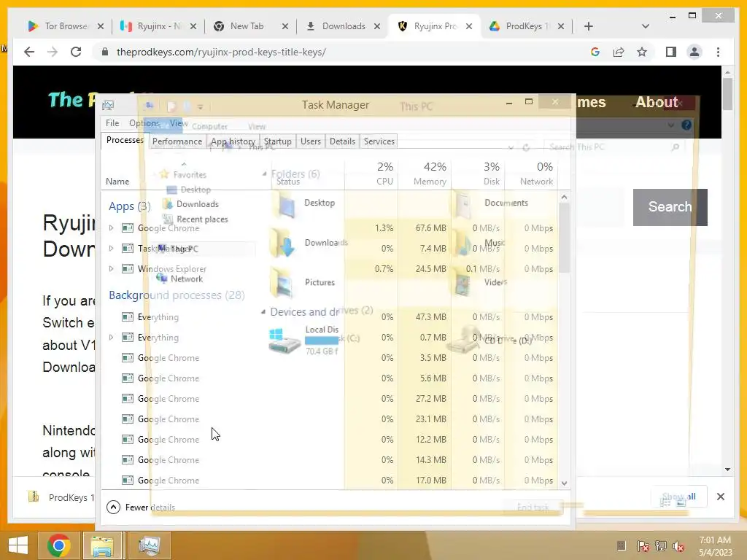The width and height of the screenshot is (747, 560).
Task: Open the Chrome profile avatar
Action: (694, 52)
